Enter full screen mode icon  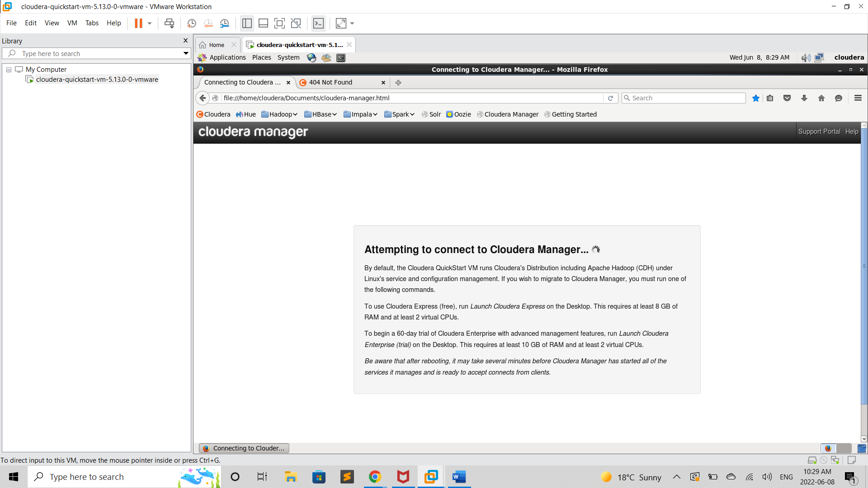(x=279, y=23)
